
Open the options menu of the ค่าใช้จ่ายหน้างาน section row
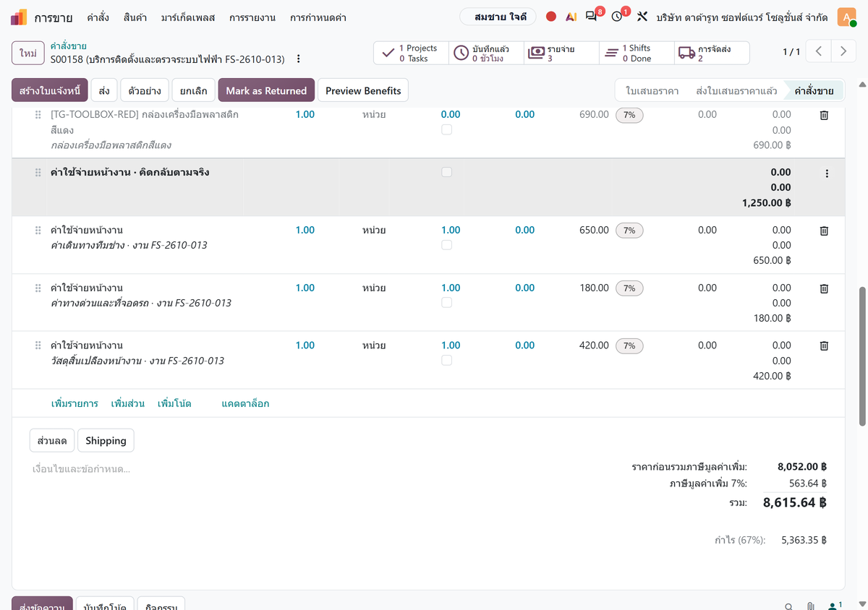point(827,173)
